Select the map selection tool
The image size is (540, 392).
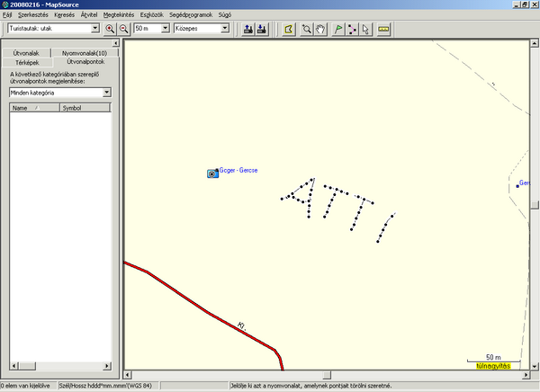288,29
